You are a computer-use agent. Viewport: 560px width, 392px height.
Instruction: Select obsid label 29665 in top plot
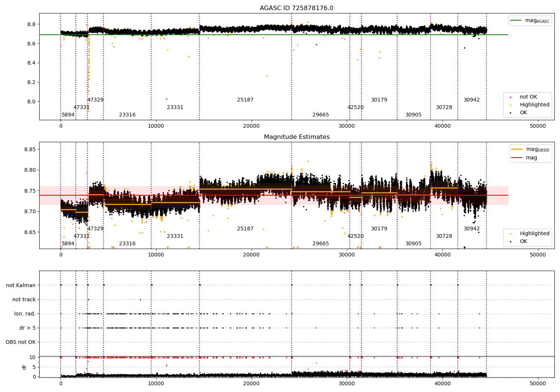(x=321, y=115)
